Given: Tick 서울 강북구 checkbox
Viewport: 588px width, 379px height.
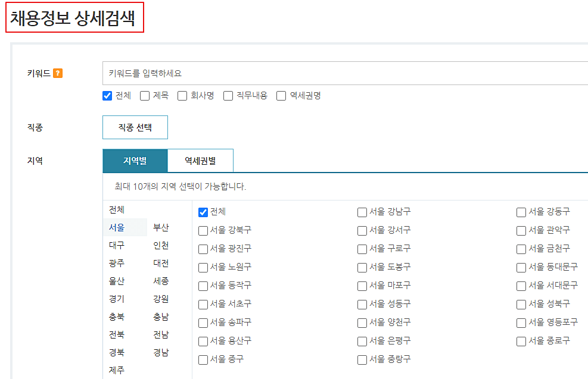Looking at the screenshot, I should 203,231.
